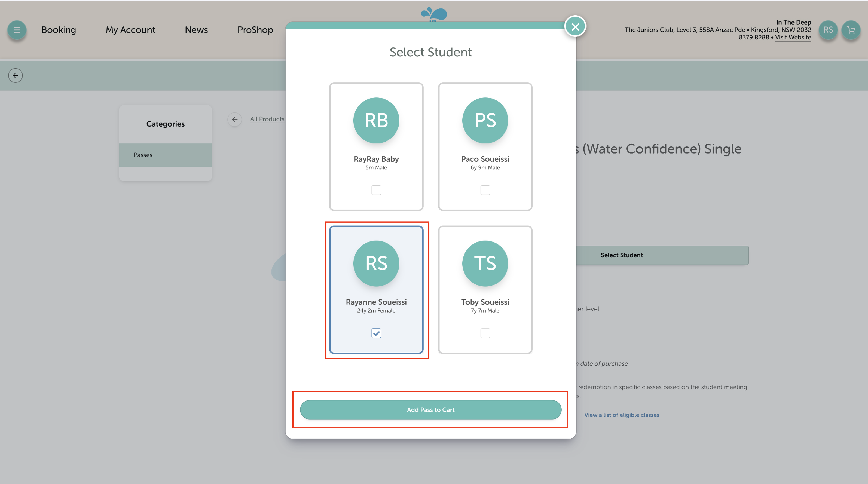Open View a list of eligible classes
Viewport: 868px width, 484px height.
point(621,415)
